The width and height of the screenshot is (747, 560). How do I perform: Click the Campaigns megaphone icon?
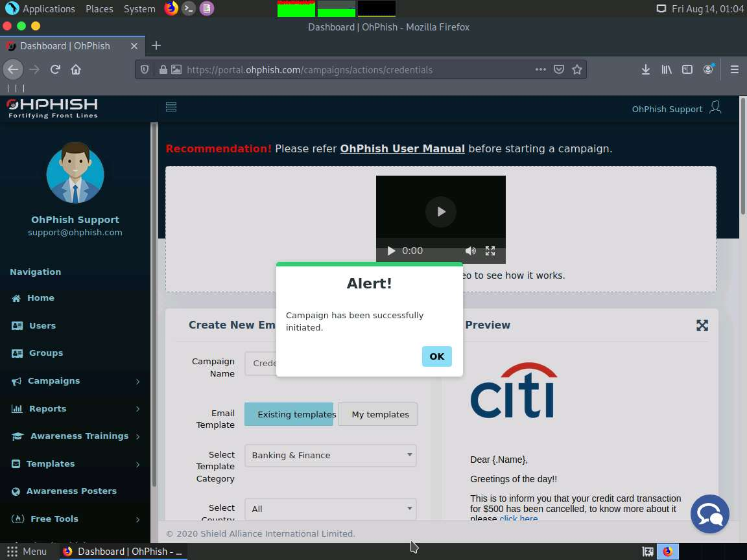click(x=16, y=381)
